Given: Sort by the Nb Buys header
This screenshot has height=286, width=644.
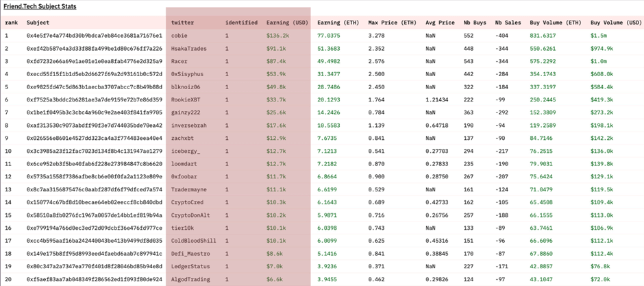Looking at the screenshot, I should tap(475, 23).
